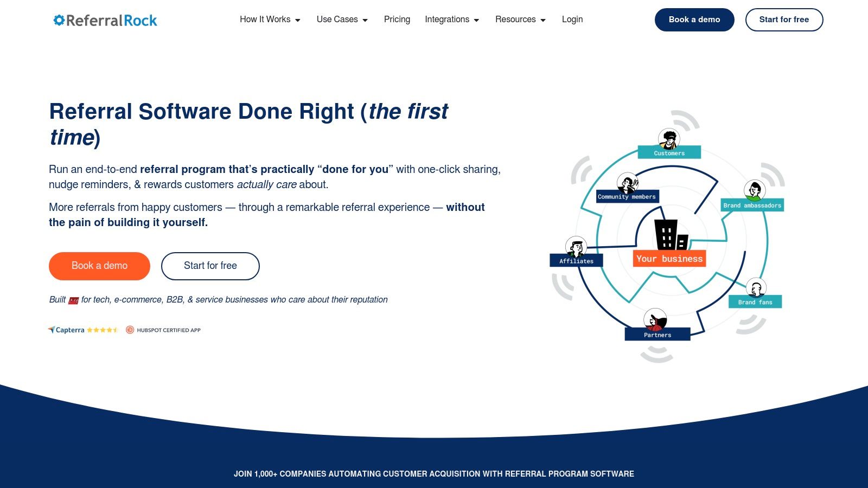Image resolution: width=868 pixels, height=488 pixels.
Task: Open the Resources dropdown
Action: 516,20
